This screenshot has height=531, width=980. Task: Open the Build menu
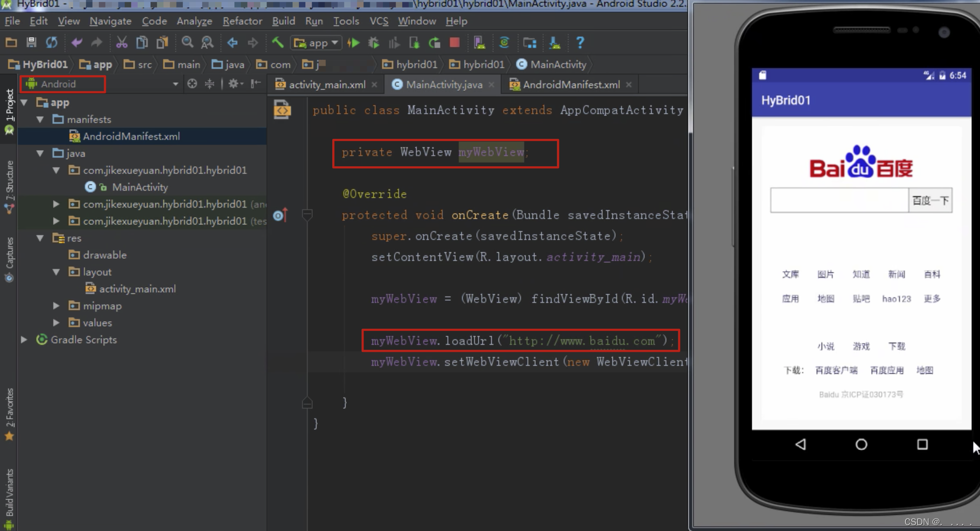[283, 21]
